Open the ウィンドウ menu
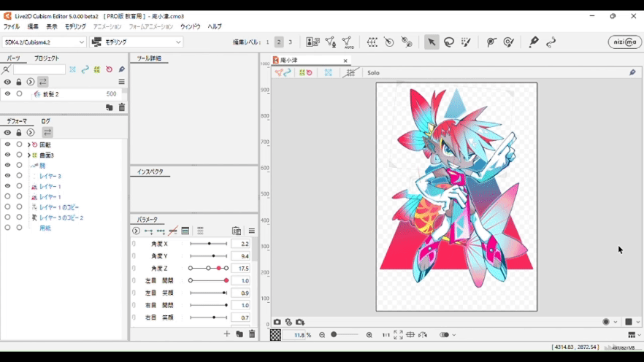The width and height of the screenshot is (644, 362). (190, 27)
